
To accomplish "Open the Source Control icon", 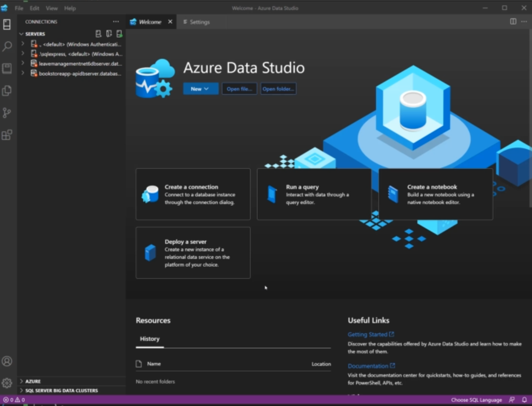I will click(7, 113).
